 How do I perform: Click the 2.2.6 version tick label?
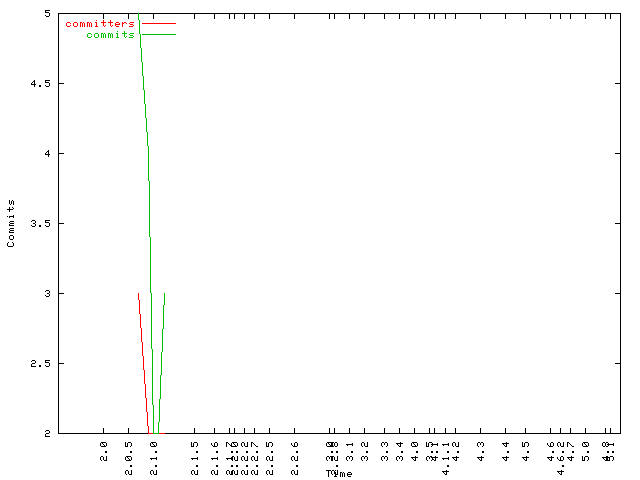tap(295, 452)
